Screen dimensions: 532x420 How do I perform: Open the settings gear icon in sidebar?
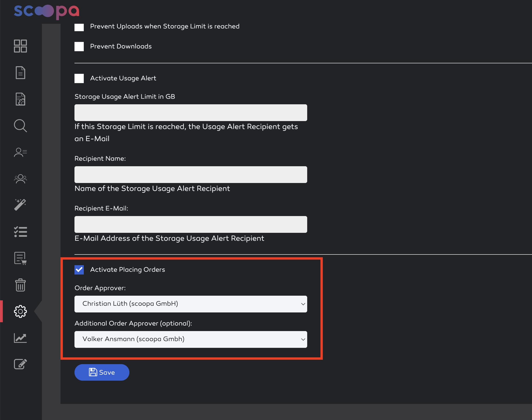[x=20, y=312]
